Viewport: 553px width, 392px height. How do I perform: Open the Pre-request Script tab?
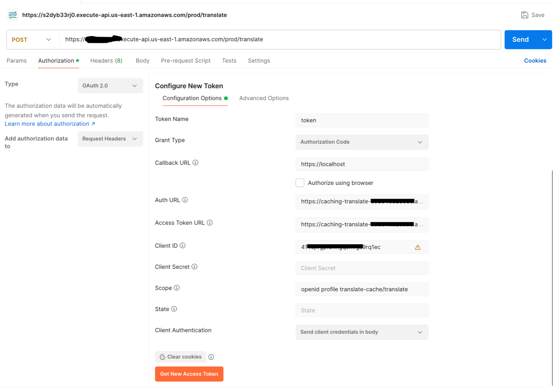click(x=186, y=61)
